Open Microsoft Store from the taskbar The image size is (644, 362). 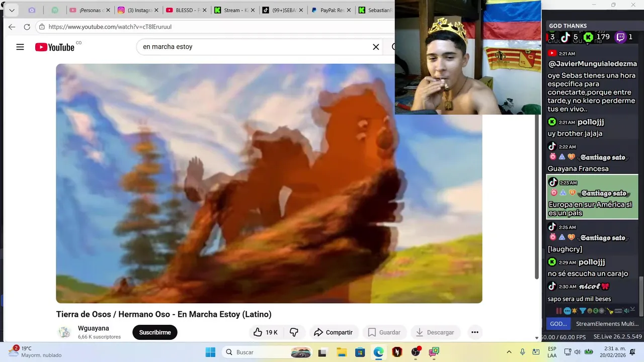360,352
